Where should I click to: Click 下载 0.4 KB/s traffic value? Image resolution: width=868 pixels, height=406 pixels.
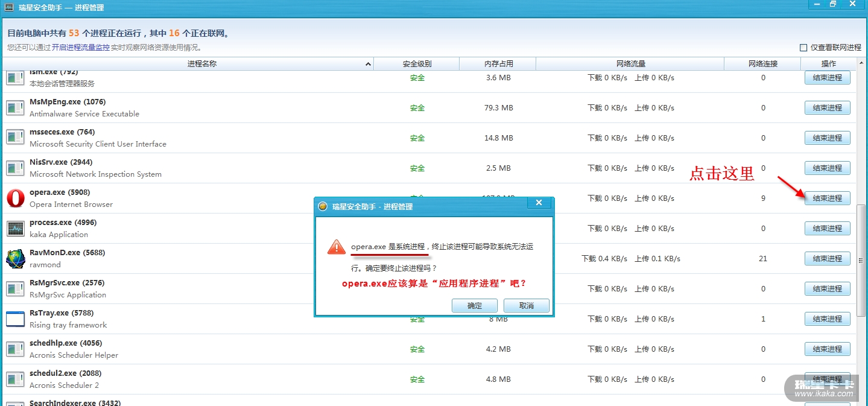point(604,259)
